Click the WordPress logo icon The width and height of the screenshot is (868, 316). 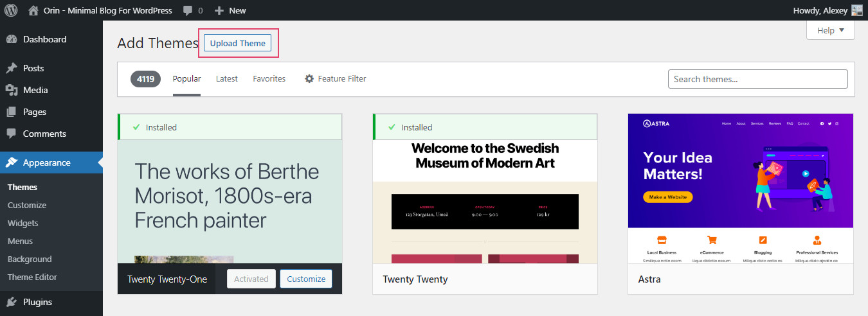tap(11, 10)
